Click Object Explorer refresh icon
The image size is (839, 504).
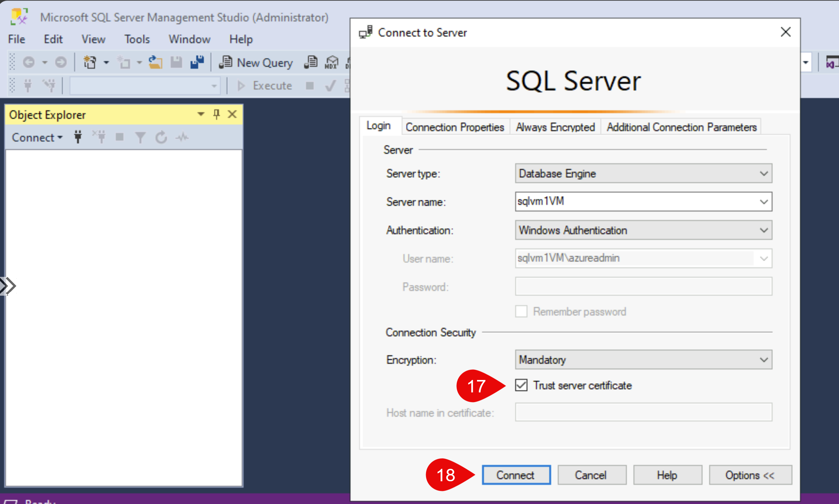pyautogui.click(x=161, y=138)
